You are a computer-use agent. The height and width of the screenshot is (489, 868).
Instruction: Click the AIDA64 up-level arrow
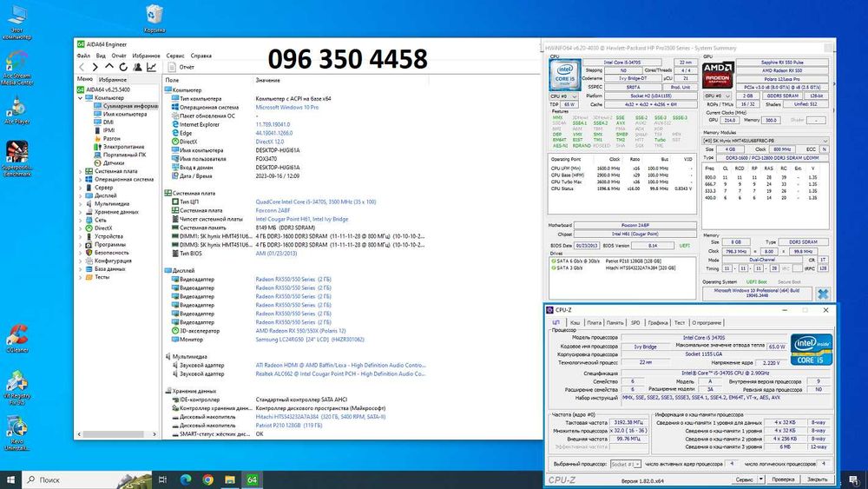click(109, 67)
